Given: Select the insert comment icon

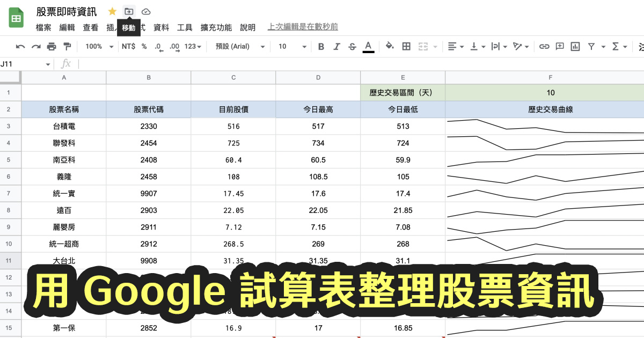Looking at the screenshot, I should (559, 47).
